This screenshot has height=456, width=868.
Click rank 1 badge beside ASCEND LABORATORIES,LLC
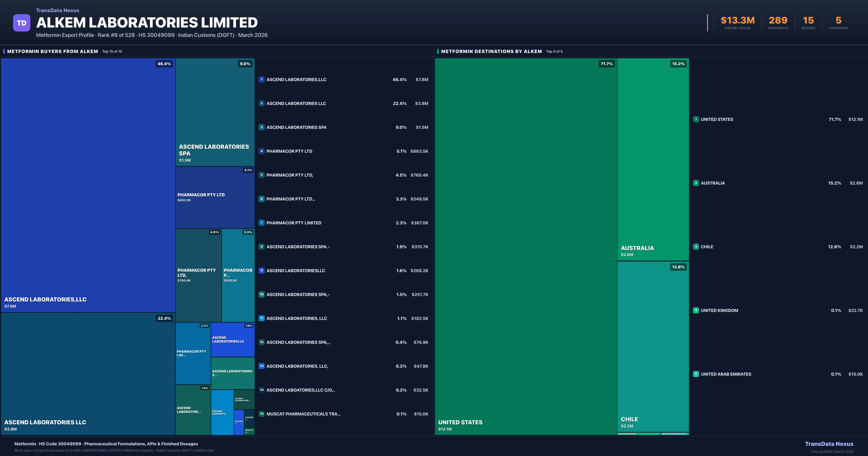point(261,80)
